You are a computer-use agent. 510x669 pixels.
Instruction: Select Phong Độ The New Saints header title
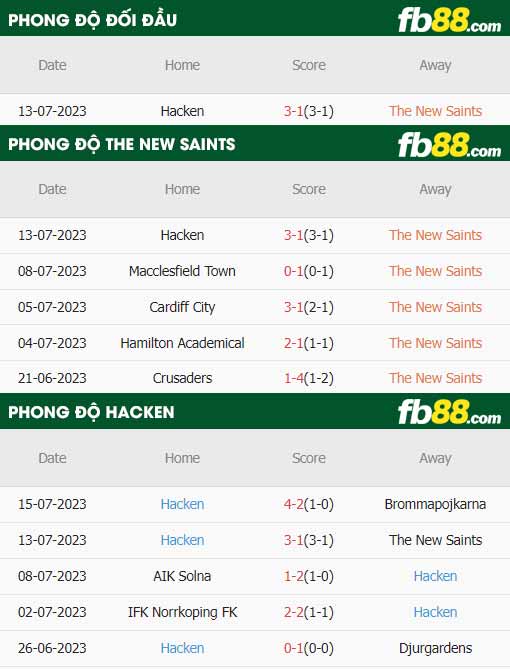(122, 144)
